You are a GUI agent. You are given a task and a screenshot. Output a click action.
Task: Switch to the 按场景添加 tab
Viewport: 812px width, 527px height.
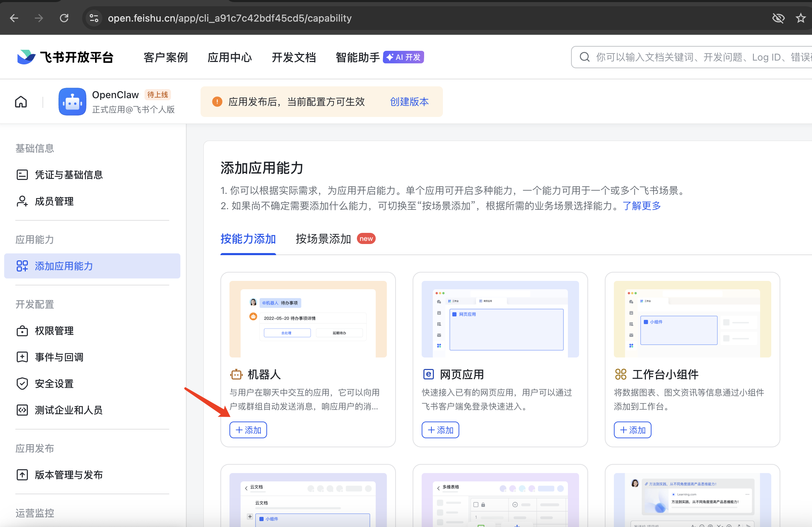tap(323, 239)
